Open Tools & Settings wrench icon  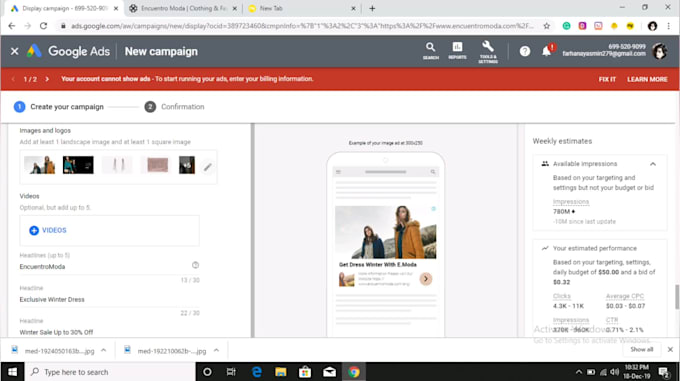coord(488,52)
